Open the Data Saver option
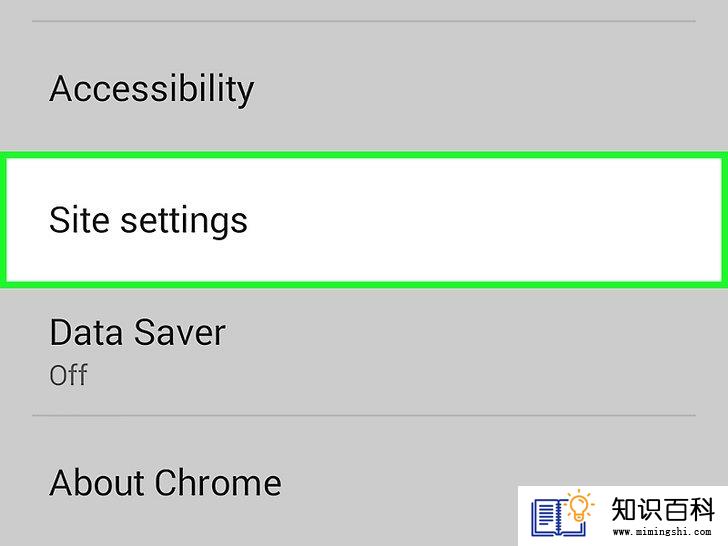The image size is (728, 546). coord(364,351)
